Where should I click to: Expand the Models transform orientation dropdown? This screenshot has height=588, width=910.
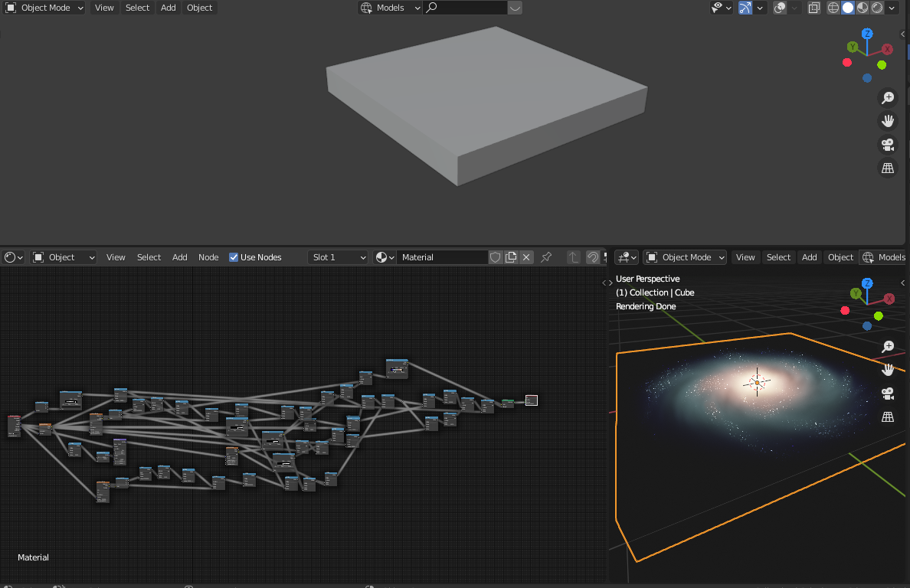click(x=390, y=8)
